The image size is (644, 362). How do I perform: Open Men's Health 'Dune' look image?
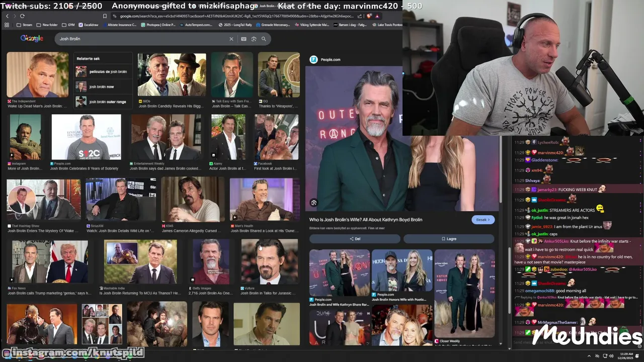pyautogui.click(x=265, y=200)
